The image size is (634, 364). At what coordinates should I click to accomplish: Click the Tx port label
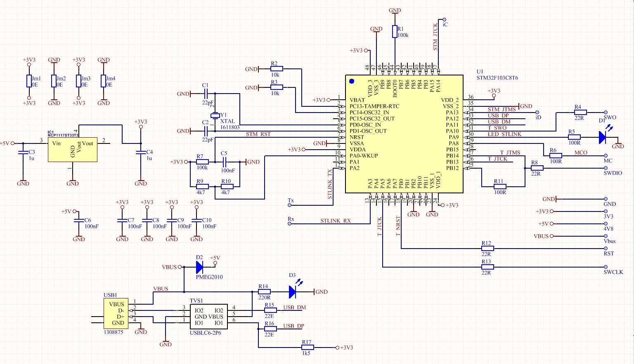(x=291, y=201)
